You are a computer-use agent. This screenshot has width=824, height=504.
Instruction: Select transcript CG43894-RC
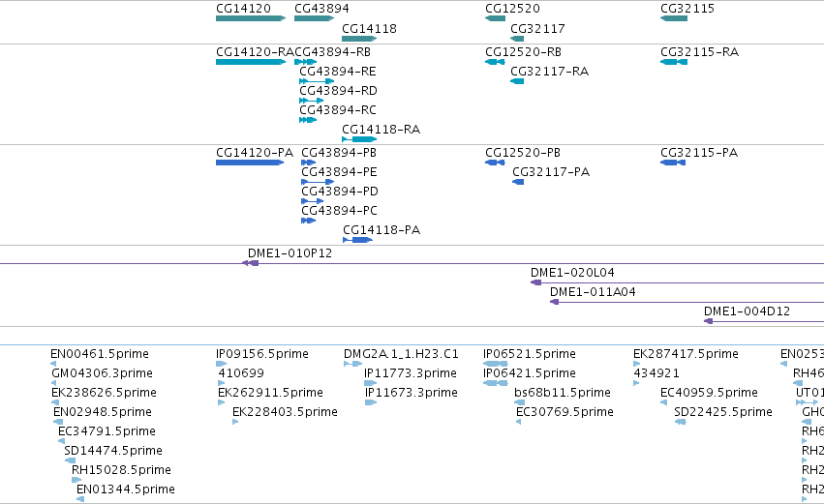308,120
